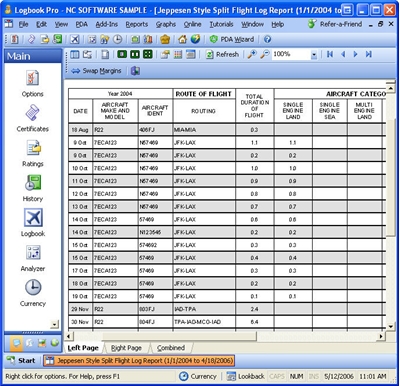Click the icon right of Swap Margins
The height and width of the screenshot is (386, 400).
(x=135, y=71)
